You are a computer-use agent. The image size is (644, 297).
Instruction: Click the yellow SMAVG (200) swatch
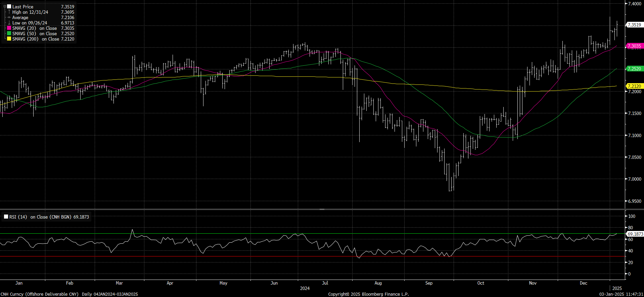[9, 39]
